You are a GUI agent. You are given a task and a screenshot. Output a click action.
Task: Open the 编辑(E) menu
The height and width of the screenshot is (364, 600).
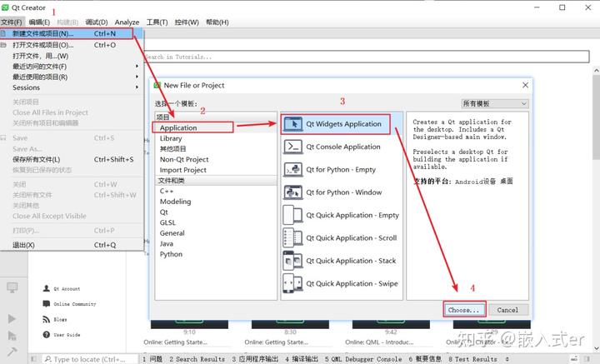point(39,22)
